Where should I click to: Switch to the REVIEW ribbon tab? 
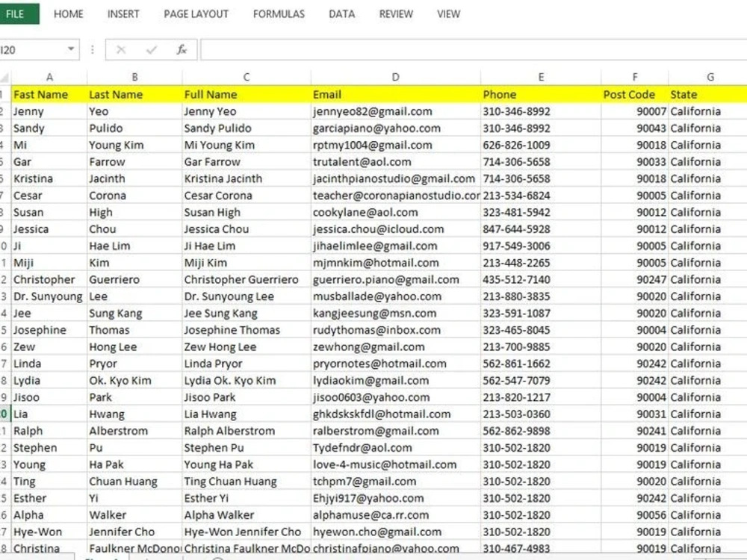396,13
